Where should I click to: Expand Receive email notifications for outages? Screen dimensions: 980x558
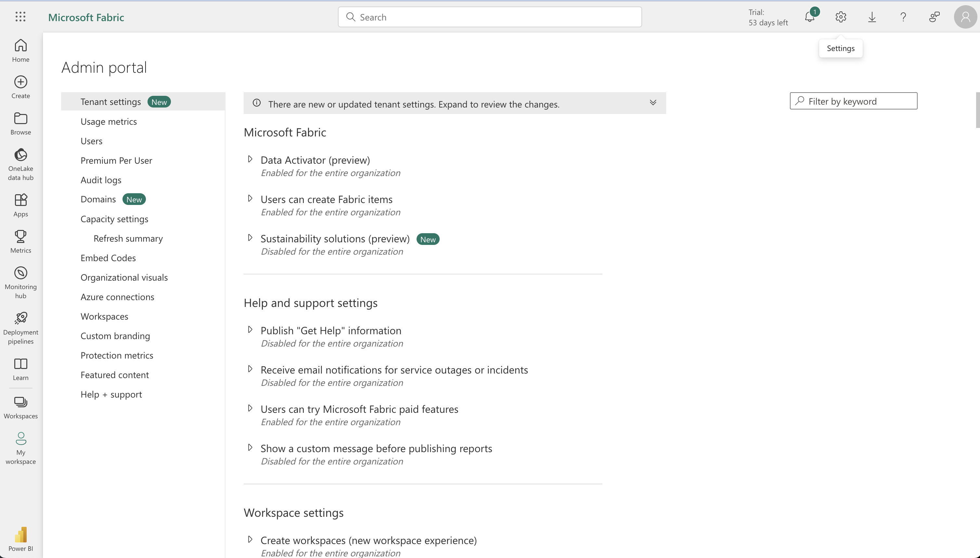point(250,369)
